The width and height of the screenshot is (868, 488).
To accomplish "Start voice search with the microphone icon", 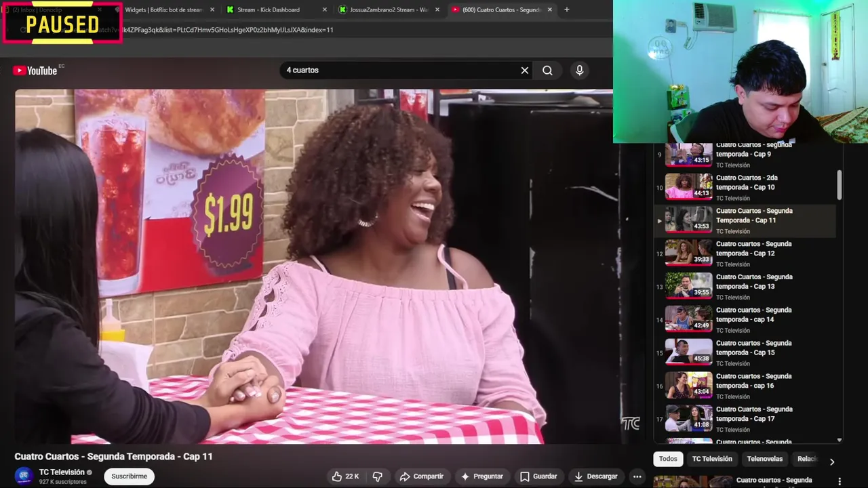I will [579, 70].
